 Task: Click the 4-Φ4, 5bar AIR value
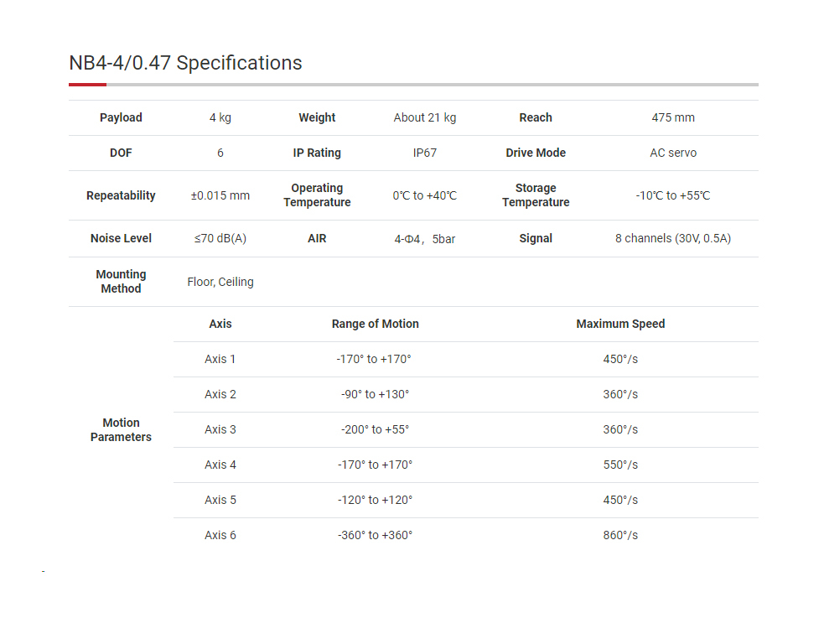pyautogui.click(x=425, y=239)
